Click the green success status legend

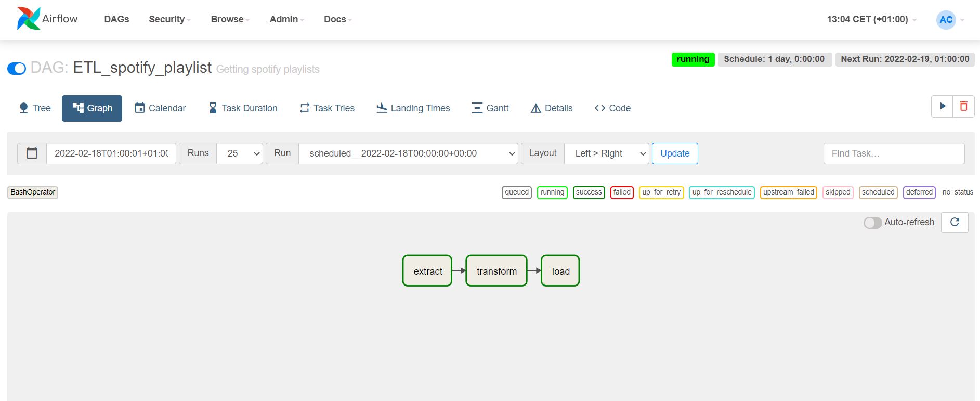tap(589, 192)
